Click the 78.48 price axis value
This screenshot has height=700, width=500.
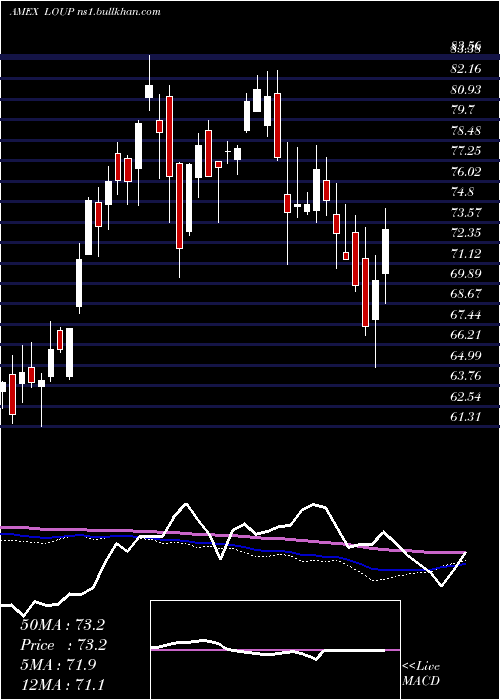tap(467, 130)
